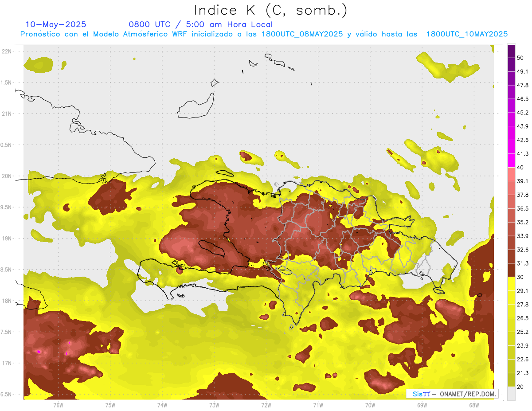
Task: Click the colorbar value '26.5'
Action: point(522,318)
